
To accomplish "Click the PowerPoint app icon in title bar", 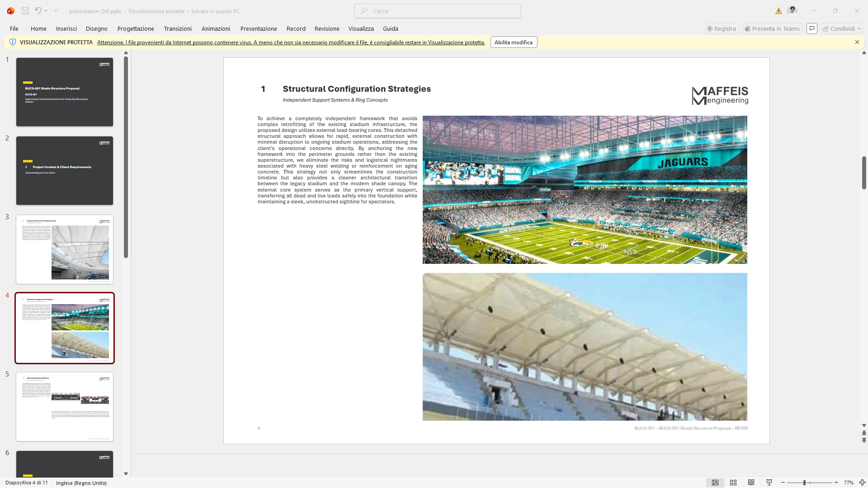I will click(x=10, y=11).
